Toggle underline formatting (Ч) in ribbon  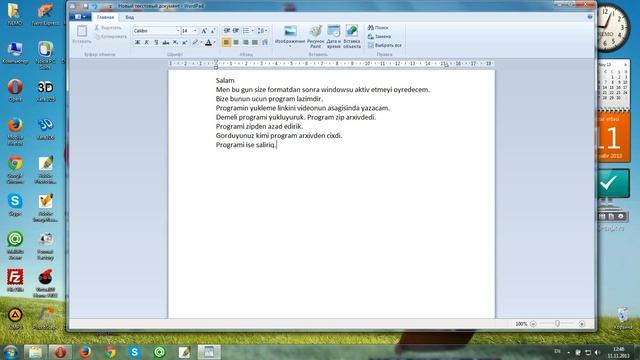[156, 42]
